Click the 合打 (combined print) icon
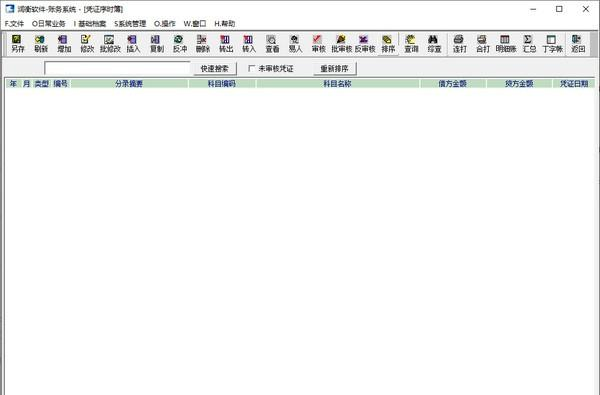Viewport: 600px width, 395px height. tap(483, 44)
